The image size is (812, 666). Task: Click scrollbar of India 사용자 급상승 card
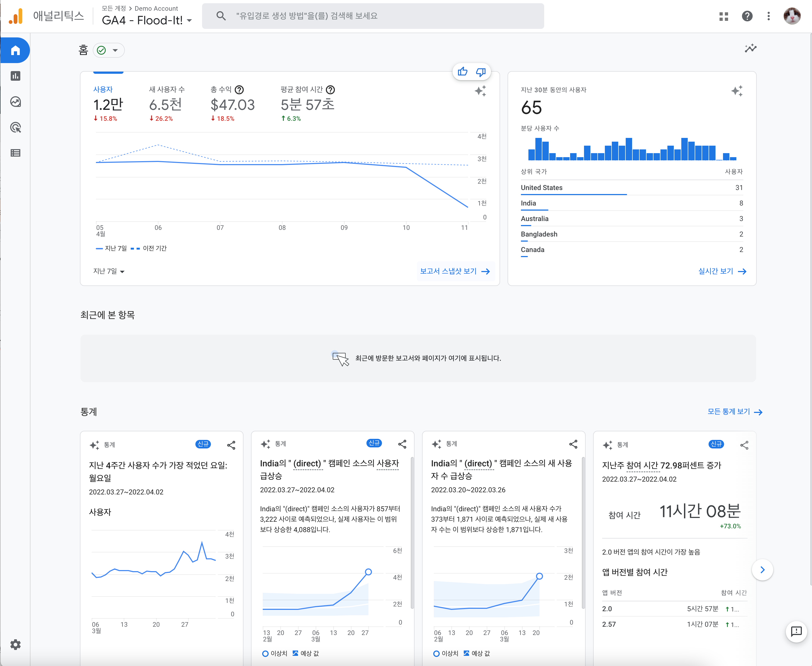click(x=412, y=533)
